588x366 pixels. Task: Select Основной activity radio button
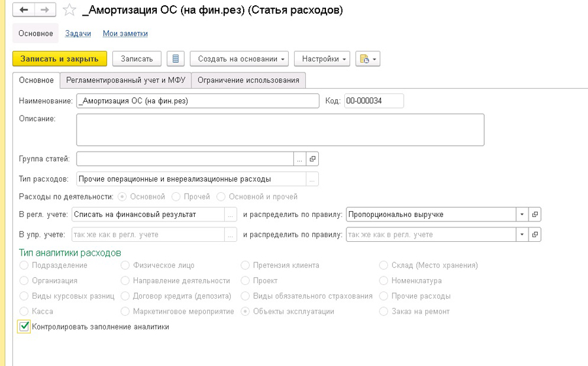122,197
